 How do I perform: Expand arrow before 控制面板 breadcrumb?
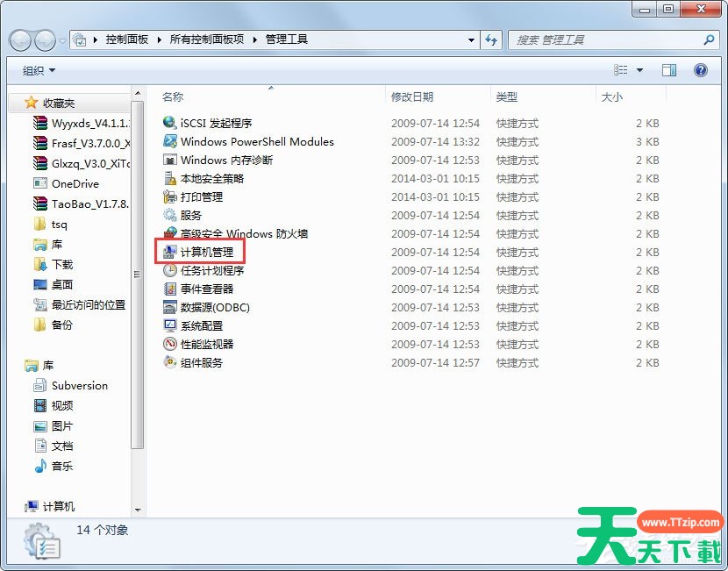[x=96, y=40]
